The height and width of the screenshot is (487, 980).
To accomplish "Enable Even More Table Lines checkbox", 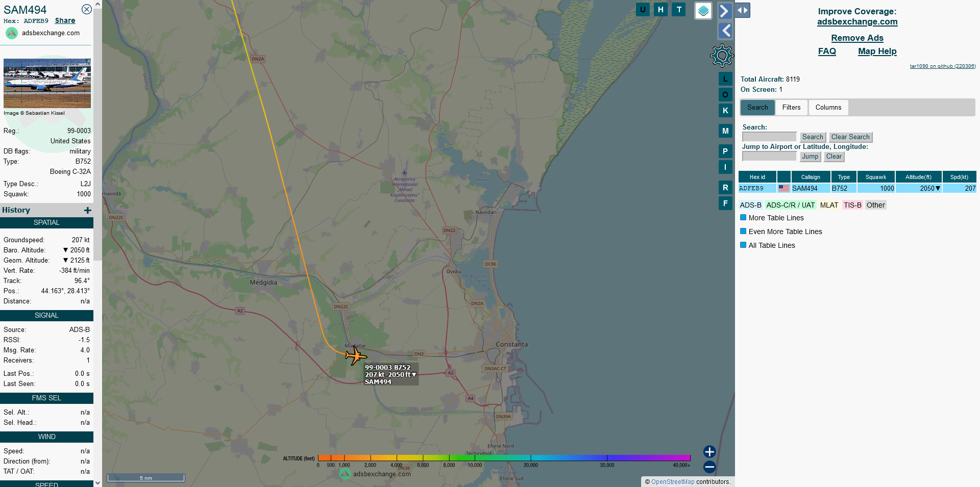I will 743,232.
